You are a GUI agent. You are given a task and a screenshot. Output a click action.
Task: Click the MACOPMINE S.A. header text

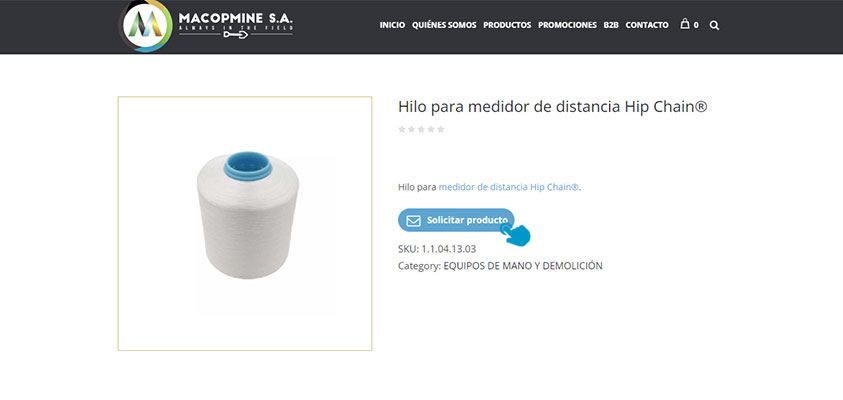[x=235, y=18]
